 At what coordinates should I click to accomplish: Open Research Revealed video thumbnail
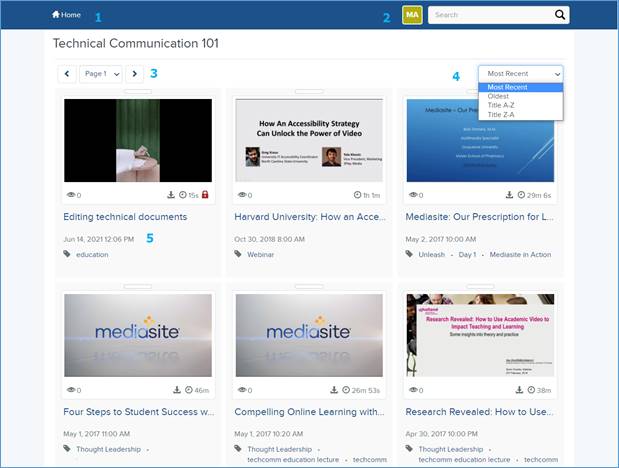tap(480, 335)
